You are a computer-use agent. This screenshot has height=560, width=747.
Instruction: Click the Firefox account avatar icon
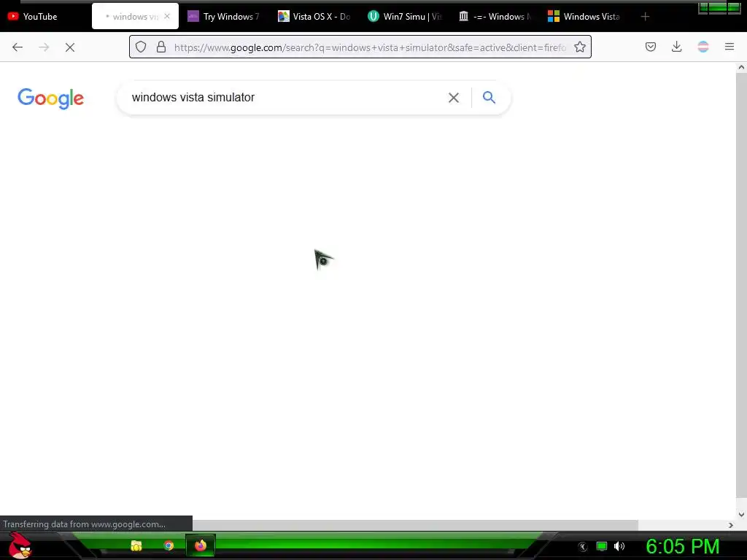[703, 47]
